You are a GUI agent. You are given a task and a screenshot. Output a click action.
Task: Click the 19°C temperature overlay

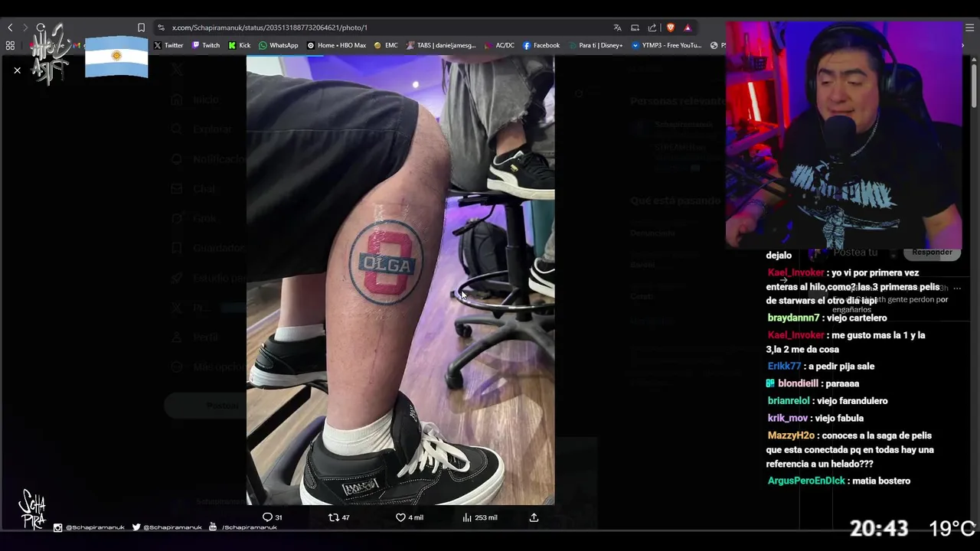click(952, 528)
